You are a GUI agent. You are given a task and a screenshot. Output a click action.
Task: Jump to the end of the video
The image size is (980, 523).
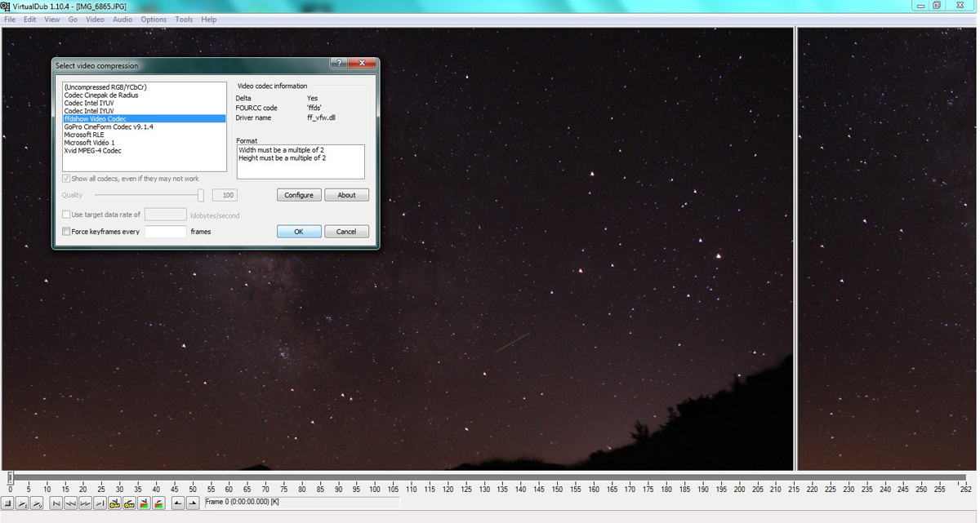click(100, 502)
